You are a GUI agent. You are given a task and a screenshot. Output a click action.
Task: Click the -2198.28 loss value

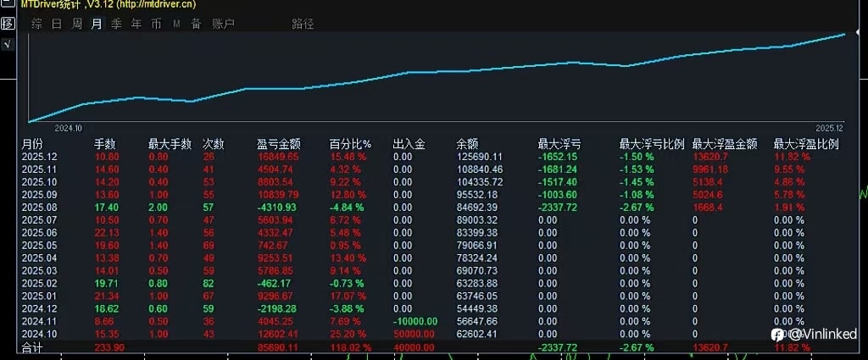tap(277, 309)
